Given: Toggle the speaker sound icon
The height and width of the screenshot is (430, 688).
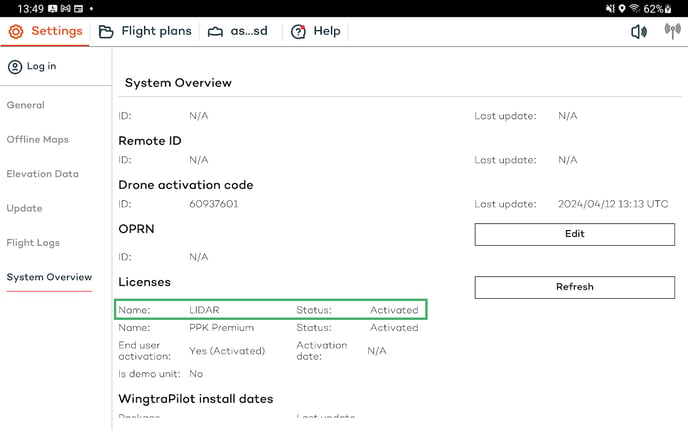Looking at the screenshot, I should tap(639, 32).
